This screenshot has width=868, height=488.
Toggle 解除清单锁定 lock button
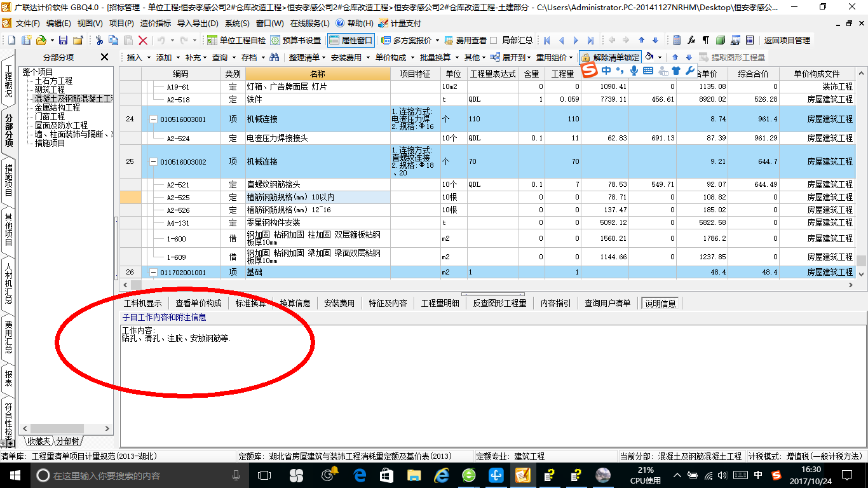click(611, 57)
